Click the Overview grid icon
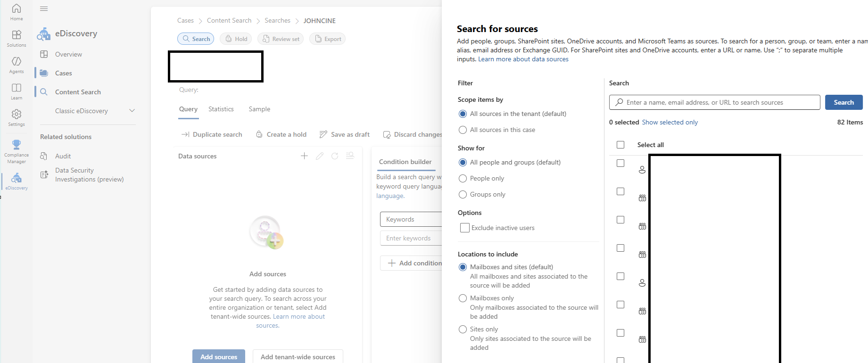The width and height of the screenshot is (868, 363). (x=44, y=54)
